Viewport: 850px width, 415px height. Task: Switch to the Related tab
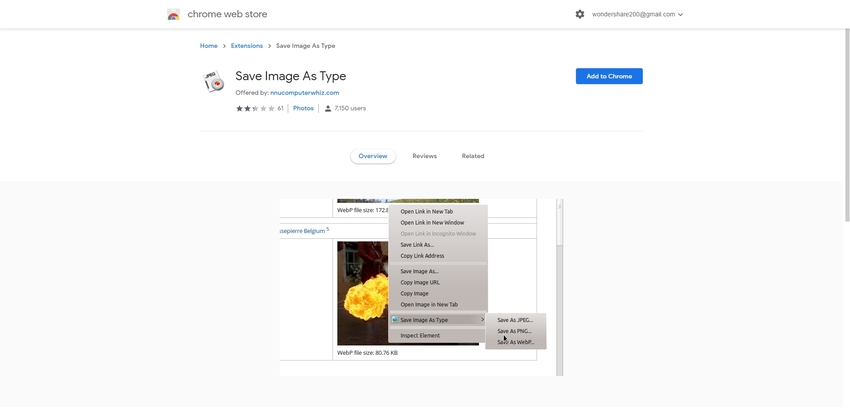pyautogui.click(x=473, y=156)
